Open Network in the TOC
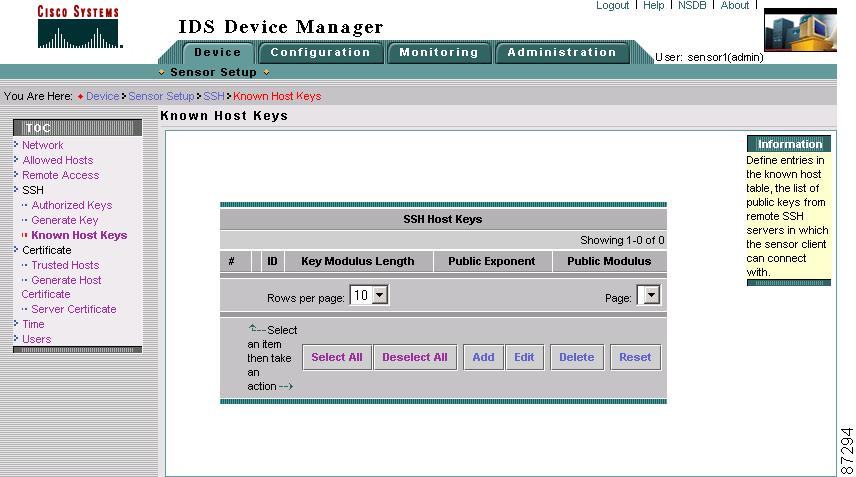This screenshot has width=856, height=477. [x=43, y=145]
